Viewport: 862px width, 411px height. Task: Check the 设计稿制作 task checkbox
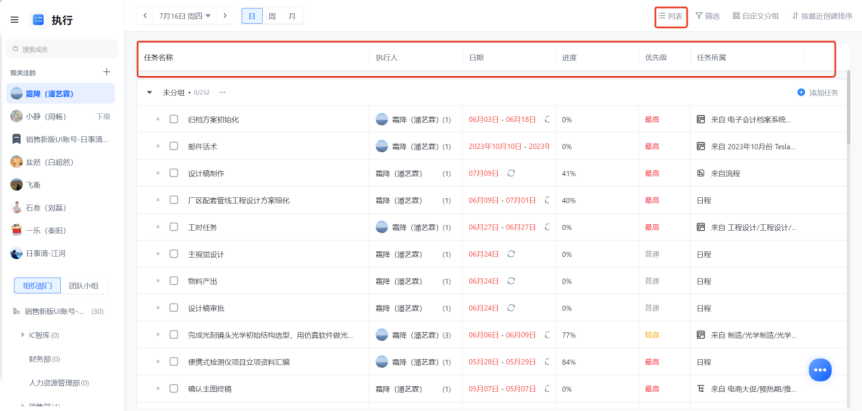point(174,173)
